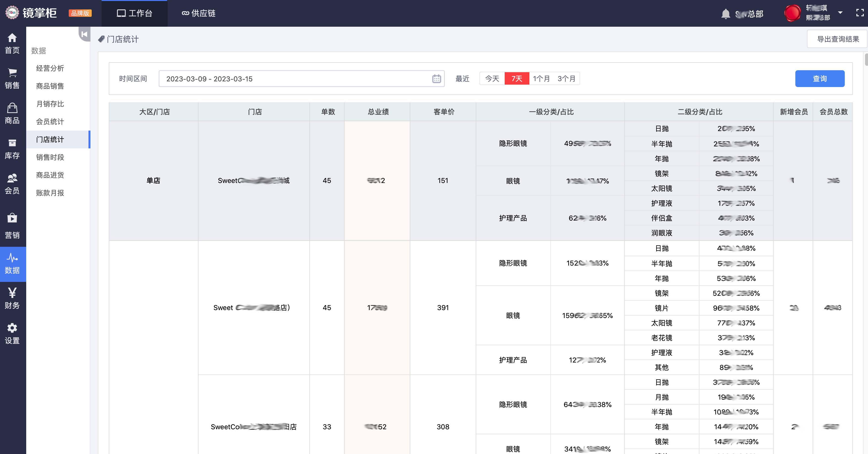
Task: Open the 首页 home icon in sidebar
Action: (12, 38)
